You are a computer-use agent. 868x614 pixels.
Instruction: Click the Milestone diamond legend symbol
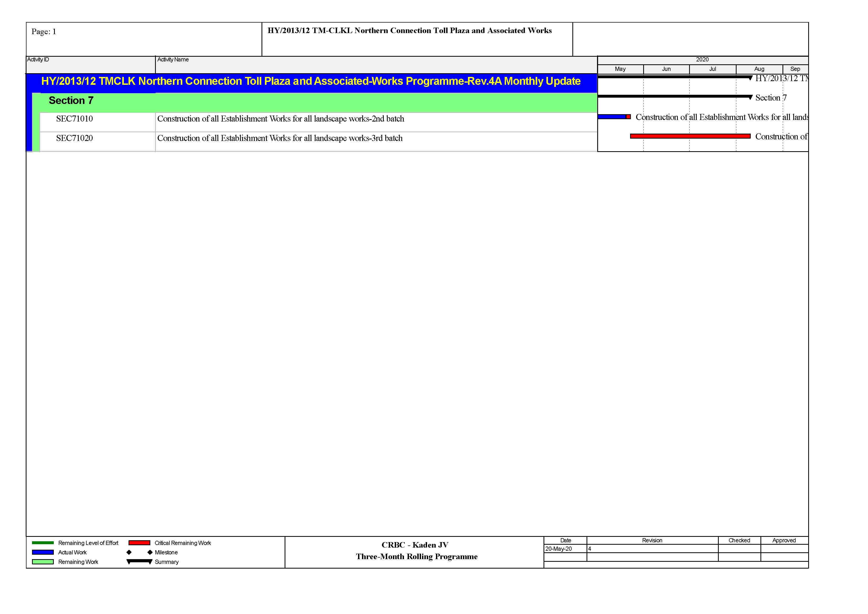click(129, 552)
